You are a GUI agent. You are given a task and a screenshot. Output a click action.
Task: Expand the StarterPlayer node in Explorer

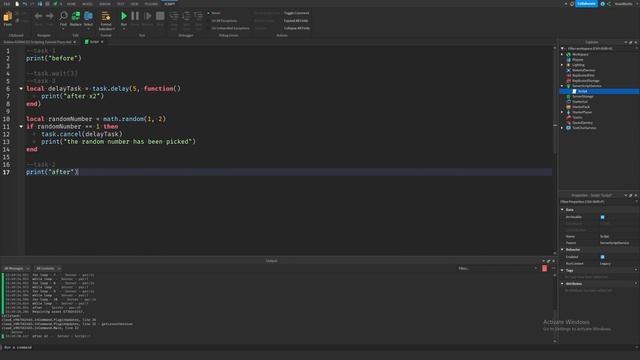562,112
